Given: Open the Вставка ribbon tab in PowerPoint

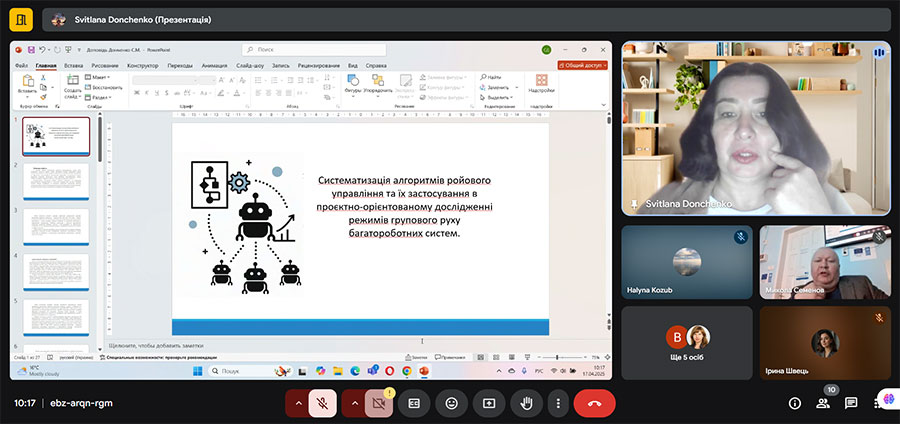Looking at the screenshot, I should [x=73, y=65].
